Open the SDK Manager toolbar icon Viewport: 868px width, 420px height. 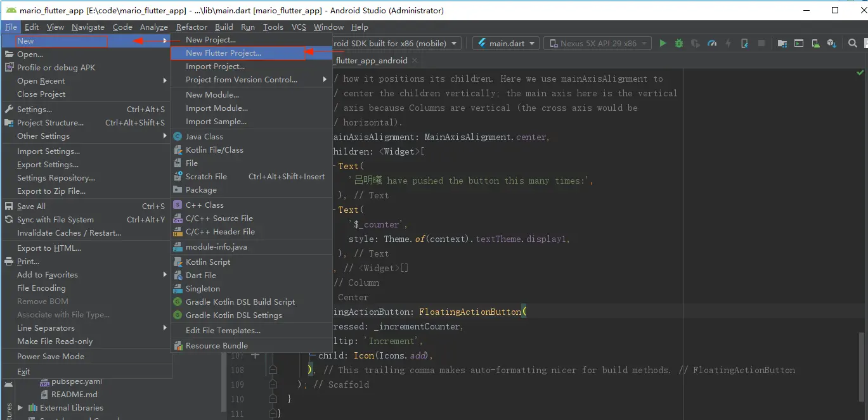point(832,43)
